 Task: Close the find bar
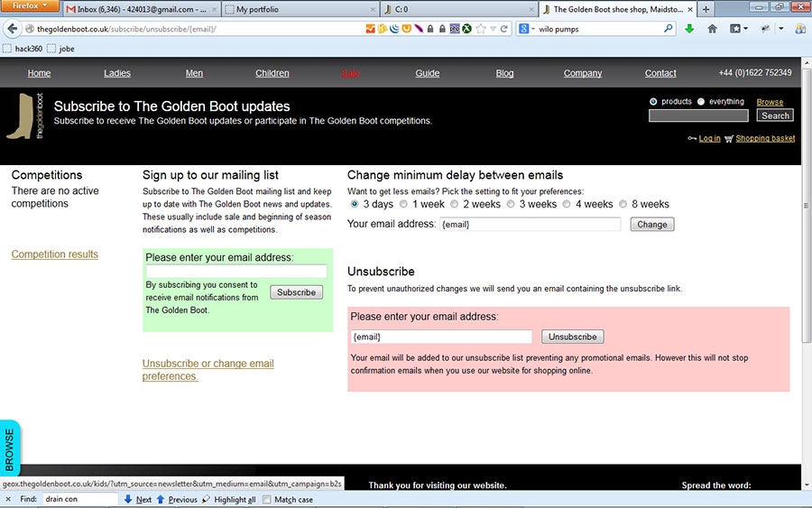click(x=8, y=499)
